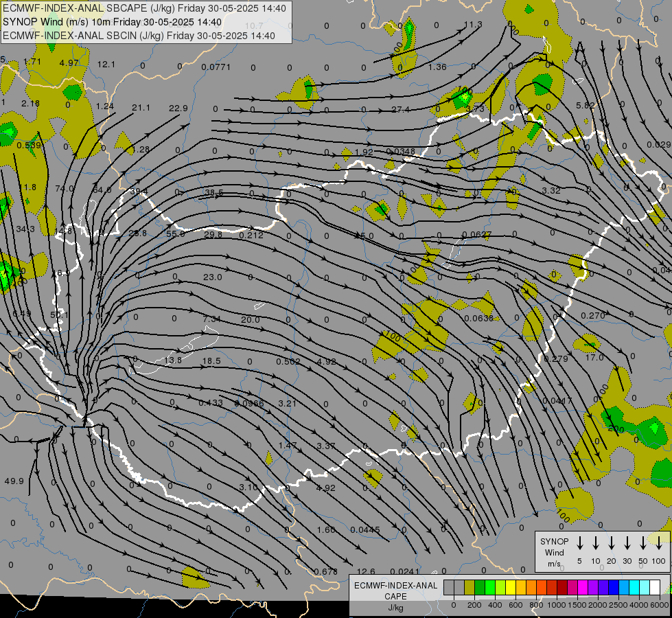This screenshot has height=618, width=672.
Task: Pick the olive swatch in CAPE legend
Action: click(x=470, y=587)
